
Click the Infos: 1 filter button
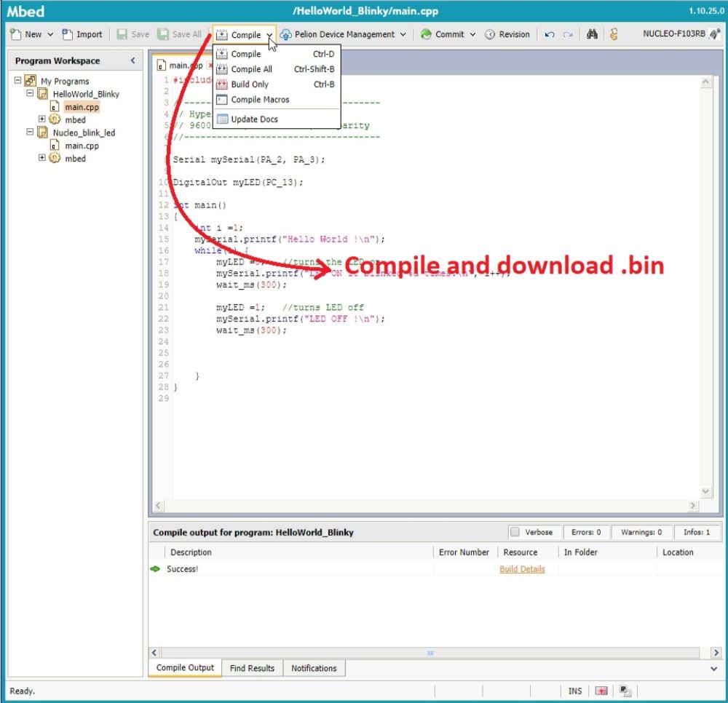click(697, 532)
